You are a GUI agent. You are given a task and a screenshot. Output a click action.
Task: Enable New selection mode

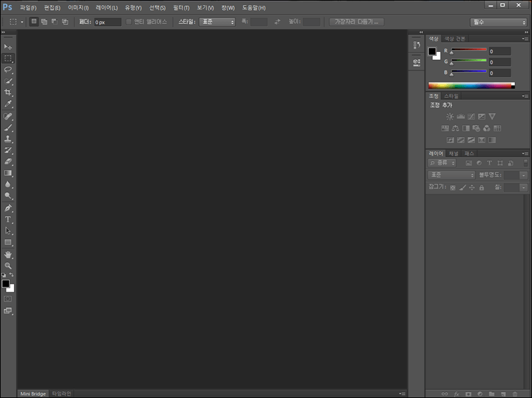(34, 21)
